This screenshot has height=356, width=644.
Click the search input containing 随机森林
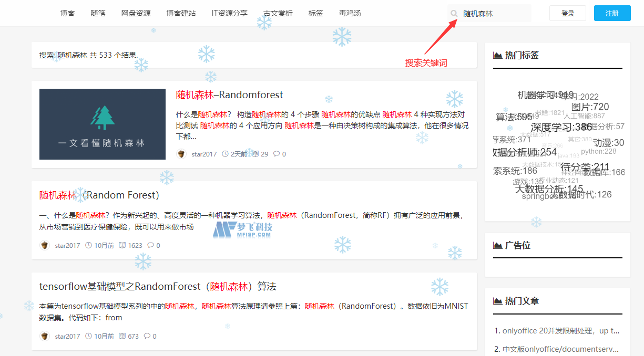[x=489, y=13]
